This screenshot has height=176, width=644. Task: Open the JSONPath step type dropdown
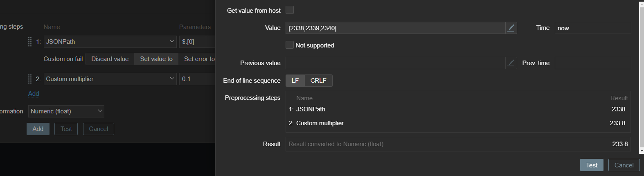110,42
